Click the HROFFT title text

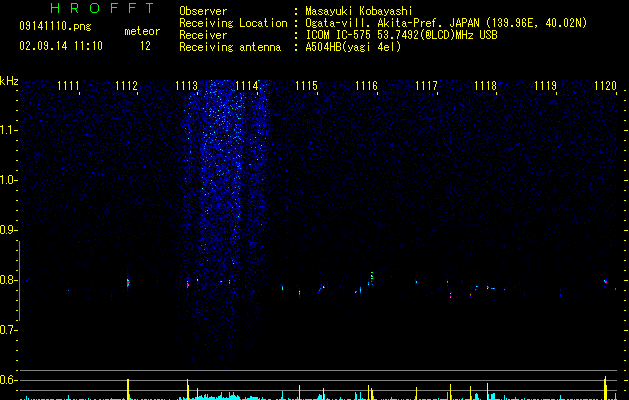102,8
